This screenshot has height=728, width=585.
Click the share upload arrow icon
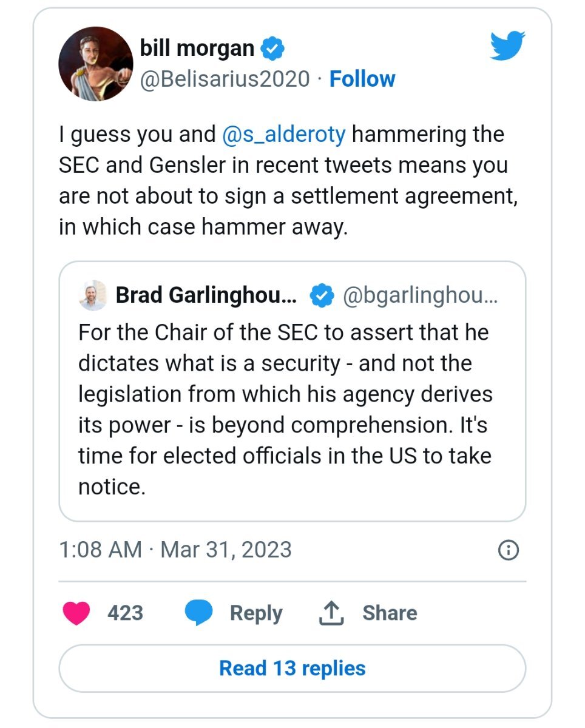331,613
